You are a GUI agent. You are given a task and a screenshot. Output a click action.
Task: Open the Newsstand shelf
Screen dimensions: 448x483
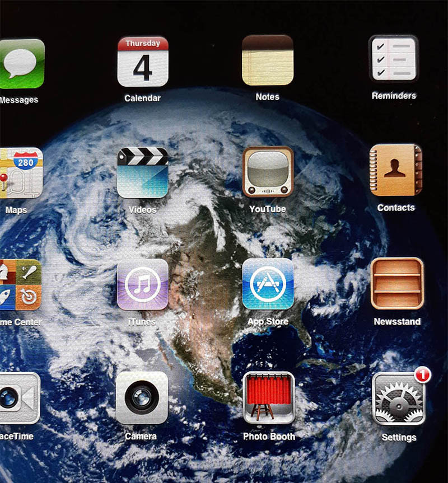[x=397, y=283]
